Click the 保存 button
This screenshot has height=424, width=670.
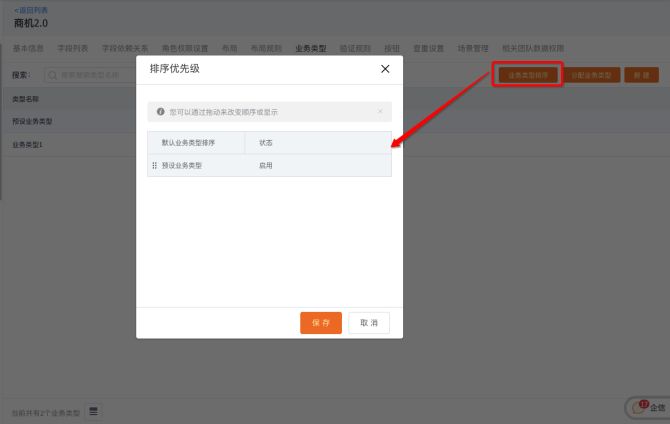coord(320,323)
